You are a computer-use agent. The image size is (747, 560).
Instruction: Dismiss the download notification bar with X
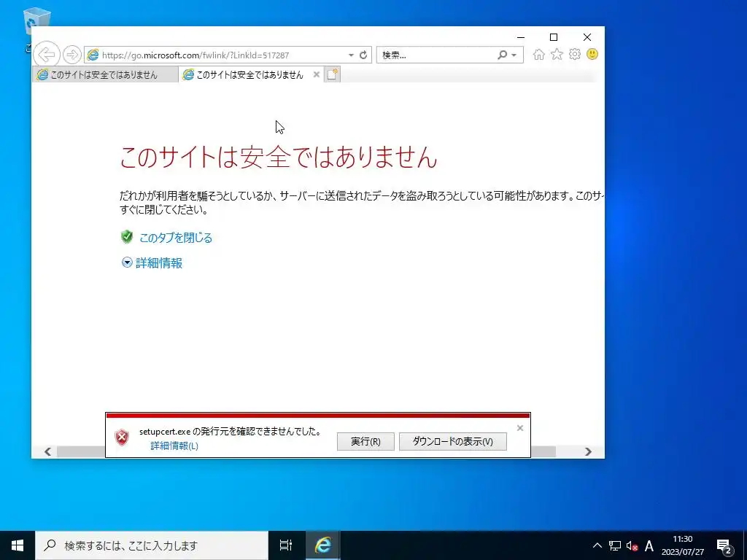520,428
